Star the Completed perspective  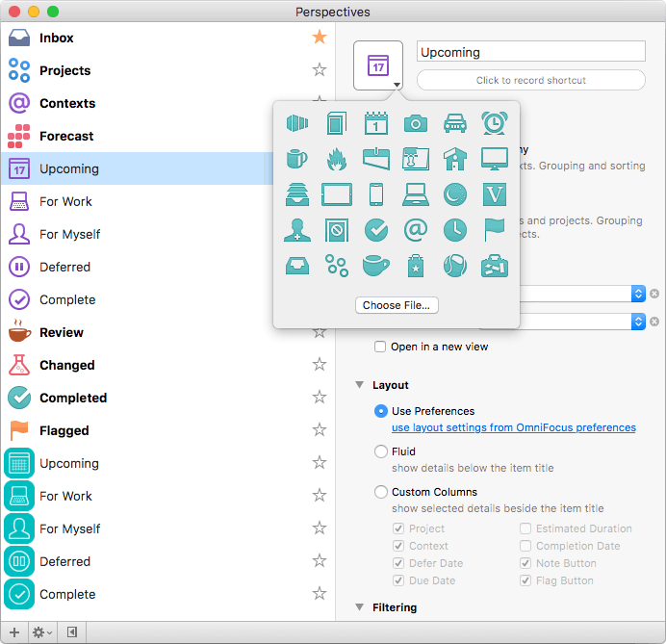pos(320,398)
